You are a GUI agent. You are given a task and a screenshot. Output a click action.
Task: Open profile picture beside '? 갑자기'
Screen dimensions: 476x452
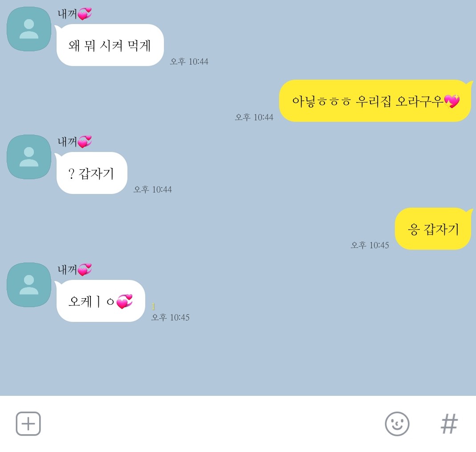[x=29, y=157]
